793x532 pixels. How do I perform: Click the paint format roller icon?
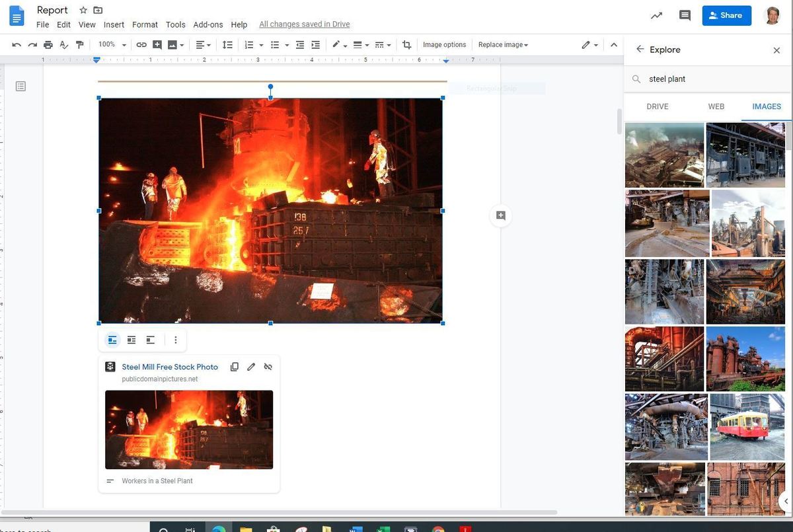(x=80, y=45)
